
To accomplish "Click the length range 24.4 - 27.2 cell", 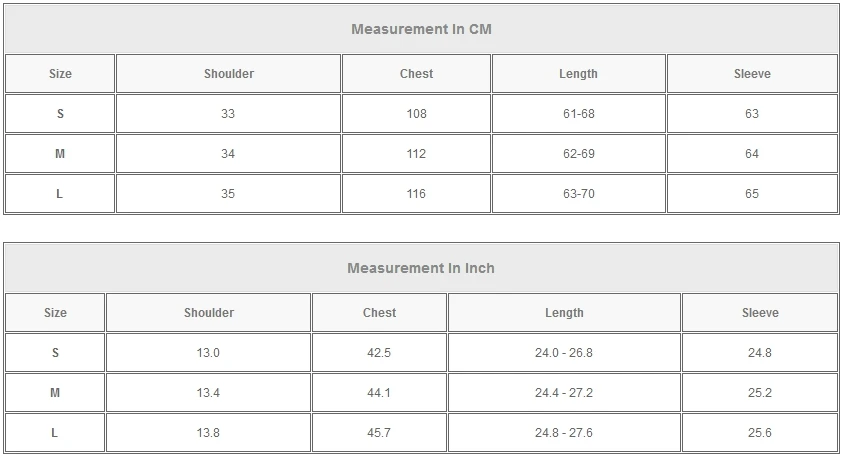I will [564, 393].
